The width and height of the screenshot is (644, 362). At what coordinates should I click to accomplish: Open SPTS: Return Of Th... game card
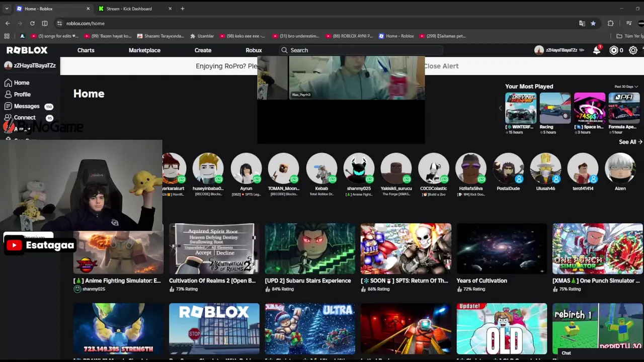406,257
